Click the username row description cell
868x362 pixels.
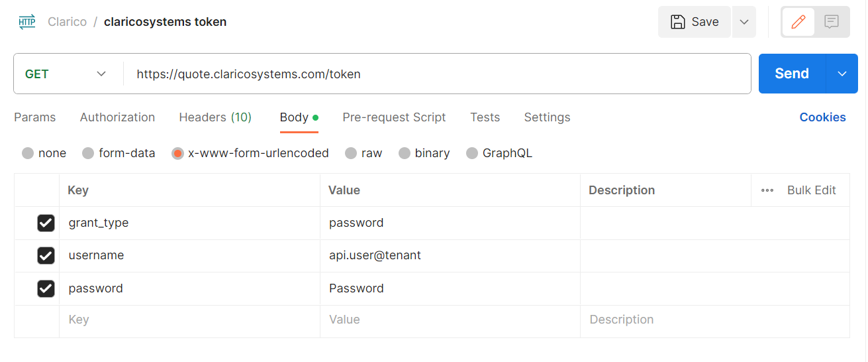pyautogui.click(x=715, y=255)
